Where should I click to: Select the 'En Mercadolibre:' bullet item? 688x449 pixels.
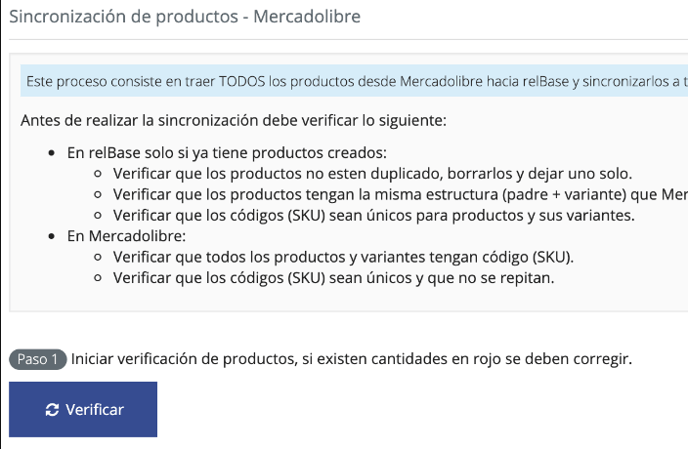coord(126,236)
